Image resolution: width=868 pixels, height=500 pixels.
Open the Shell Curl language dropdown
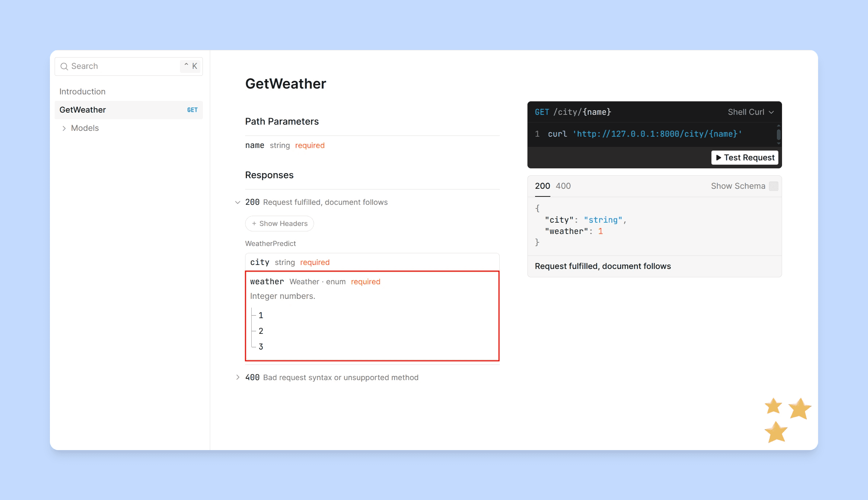[751, 112]
